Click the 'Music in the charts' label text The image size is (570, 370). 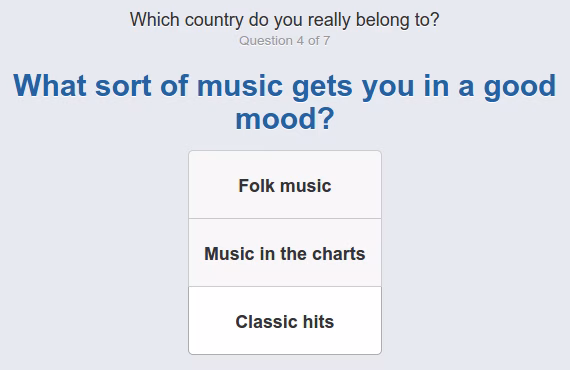[285, 254]
